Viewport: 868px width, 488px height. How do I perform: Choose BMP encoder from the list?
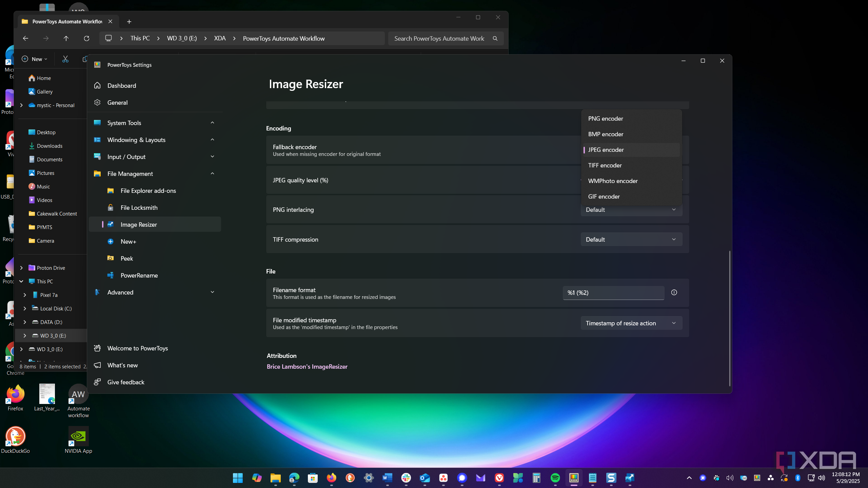[x=631, y=134]
